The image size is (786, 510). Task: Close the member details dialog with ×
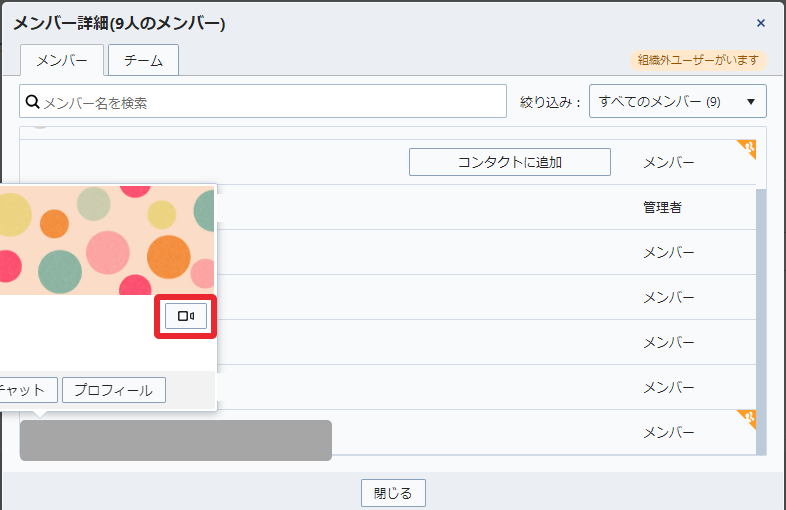click(760, 23)
